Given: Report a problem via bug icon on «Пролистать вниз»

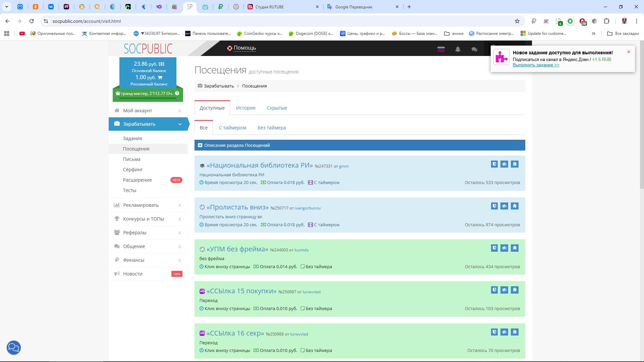Looking at the screenshot, I should pos(515,206).
